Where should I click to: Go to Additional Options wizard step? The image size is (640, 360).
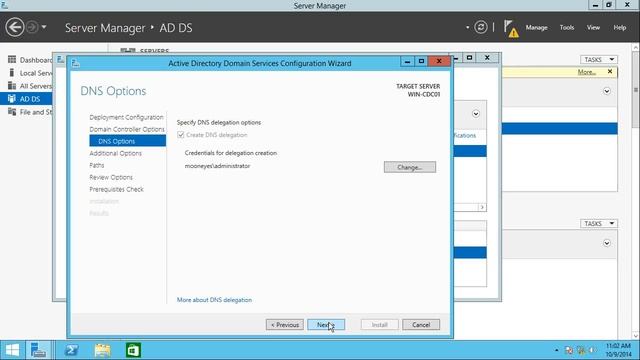[x=116, y=153]
